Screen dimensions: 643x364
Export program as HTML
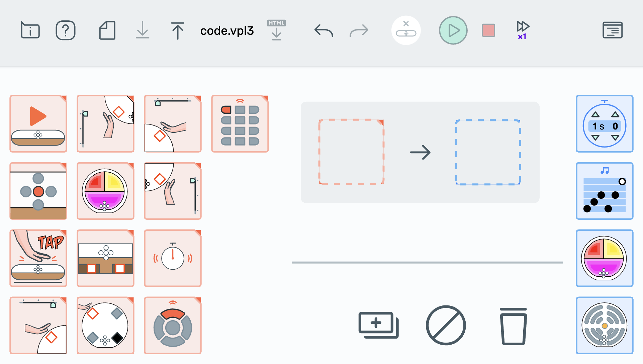[x=276, y=30]
